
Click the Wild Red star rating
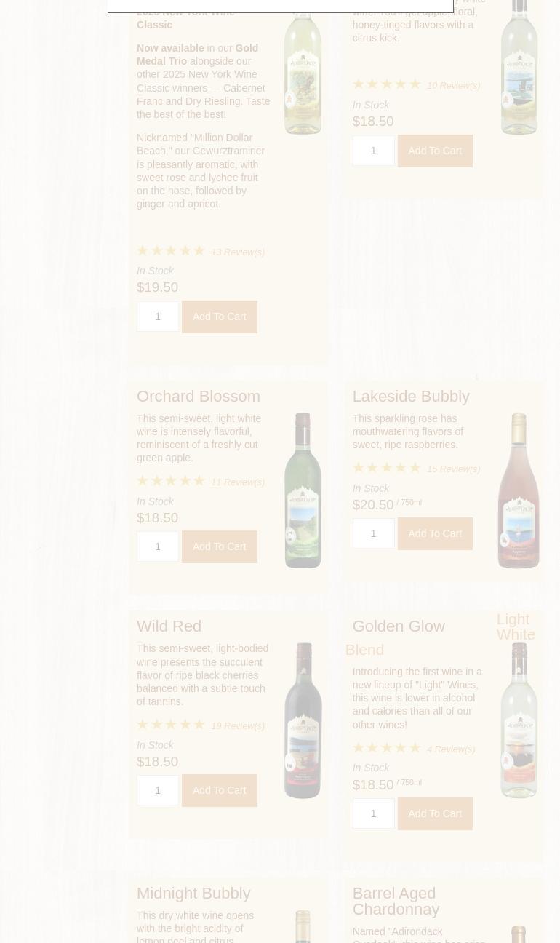click(171, 724)
